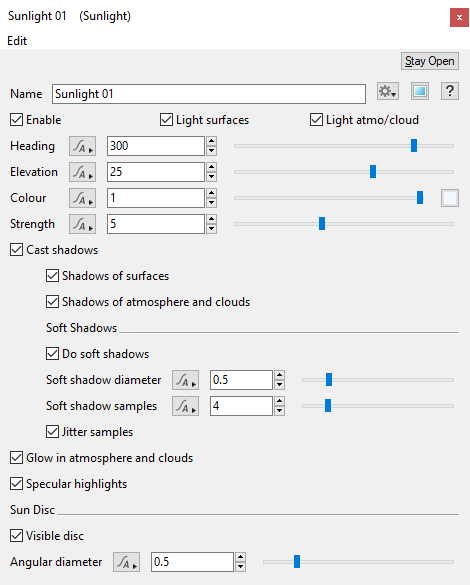Image resolution: width=470 pixels, height=585 pixels.
Task: Click the preview window icon beside the name
Action: [x=420, y=91]
